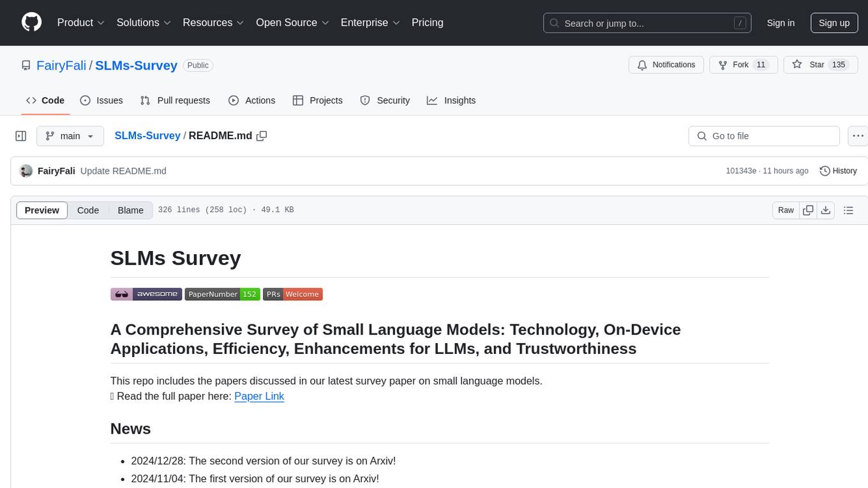The image size is (868, 488).
Task: Click the Sign up button
Action: click(834, 23)
